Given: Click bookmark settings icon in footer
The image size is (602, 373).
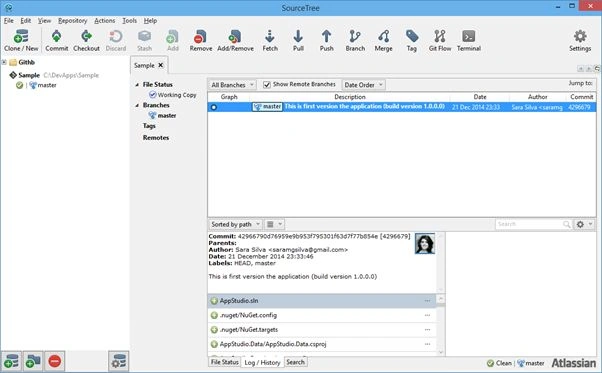Looking at the screenshot, I should tap(119, 361).
